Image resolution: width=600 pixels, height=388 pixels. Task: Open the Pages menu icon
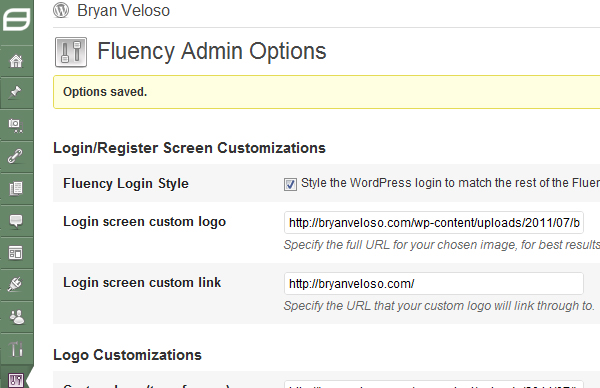pyautogui.click(x=16, y=188)
